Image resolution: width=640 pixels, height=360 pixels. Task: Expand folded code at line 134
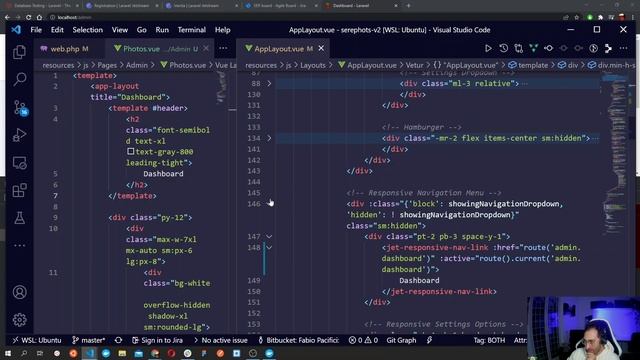click(269, 138)
